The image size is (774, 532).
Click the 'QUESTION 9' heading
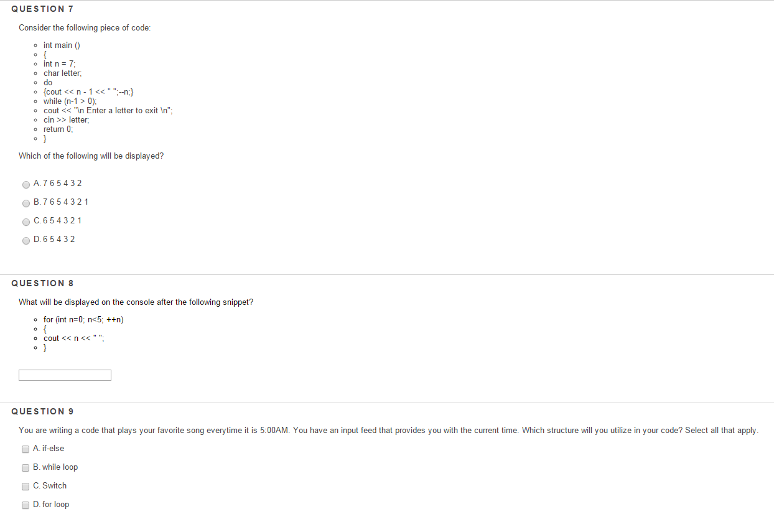[x=42, y=411]
